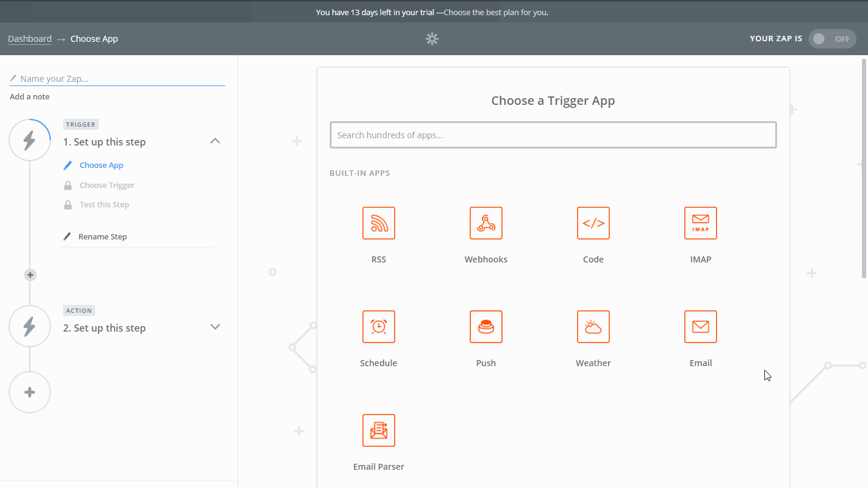Focus the Search hundreds of apps box
Image resolution: width=868 pixels, height=488 pixels.
click(553, 135)
